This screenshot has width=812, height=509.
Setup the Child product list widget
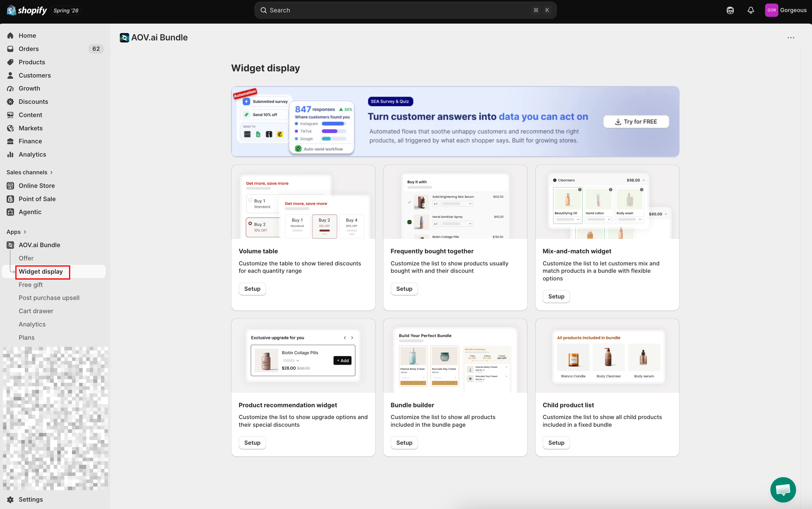tap(556, 443)
